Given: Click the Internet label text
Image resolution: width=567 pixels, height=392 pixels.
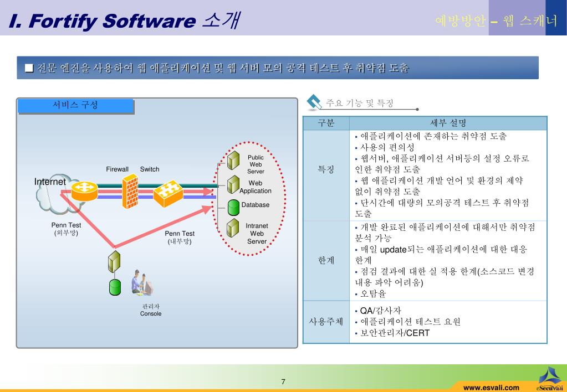Looking at the screenshot, I should (x=50, y=182).
